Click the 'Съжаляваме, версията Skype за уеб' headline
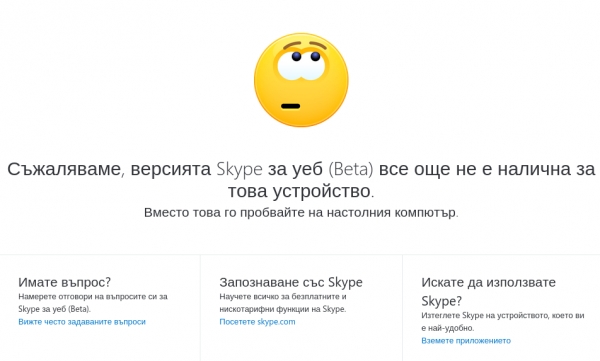The image size is (600, 361). 301,180
